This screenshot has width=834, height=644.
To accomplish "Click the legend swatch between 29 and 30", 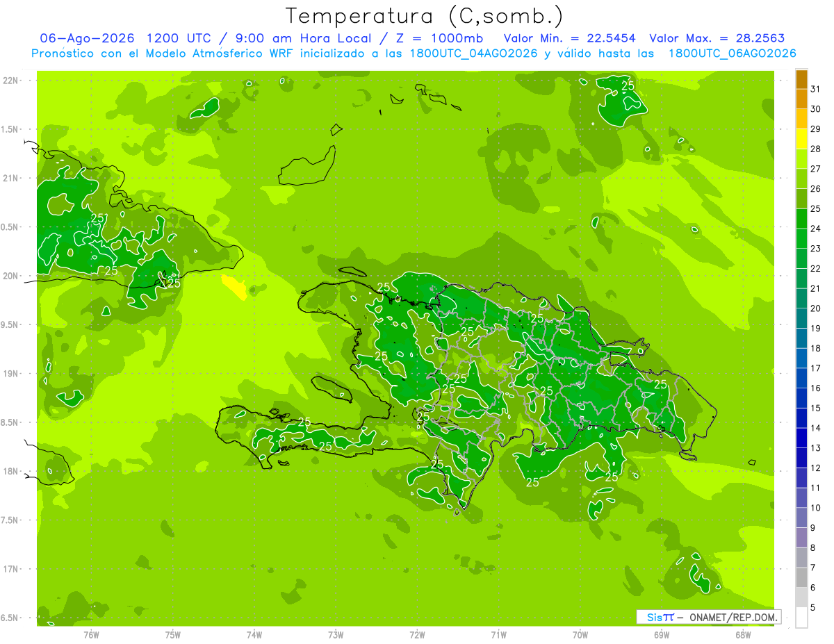I will coord(801,119).
